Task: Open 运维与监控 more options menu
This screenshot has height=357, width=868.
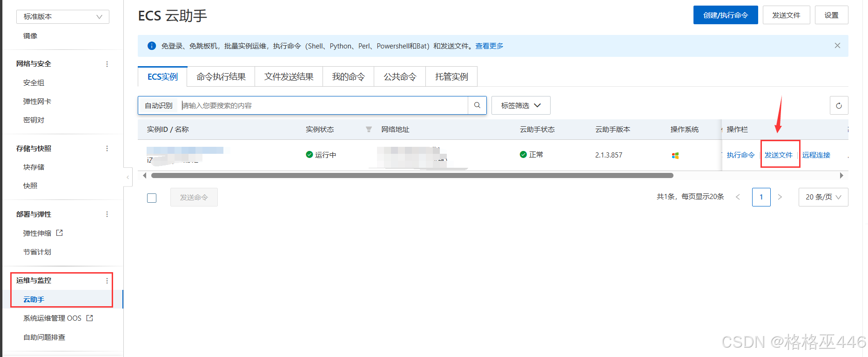Action: (107, 281)
